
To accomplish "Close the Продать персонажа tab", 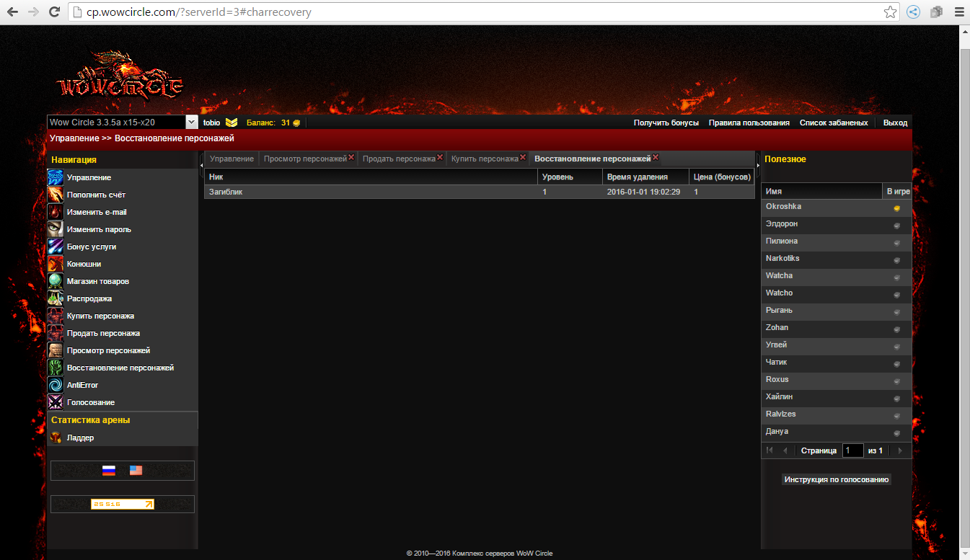I will click(440, 158).
